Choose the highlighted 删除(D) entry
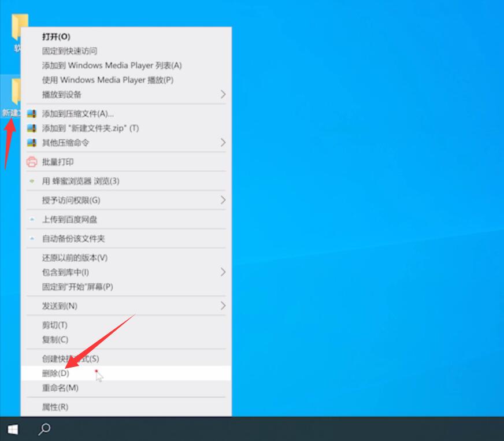 [x=126, y=373]
